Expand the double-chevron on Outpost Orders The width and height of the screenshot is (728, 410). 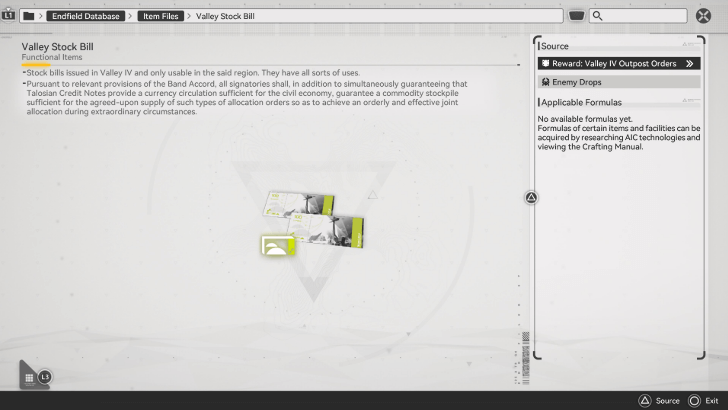click(x=689, y=63)
